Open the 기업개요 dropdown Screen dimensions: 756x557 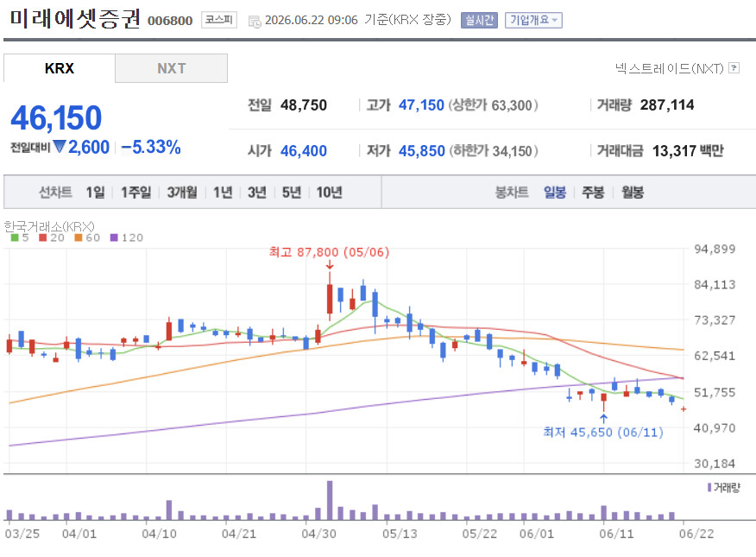click(533, 20)
